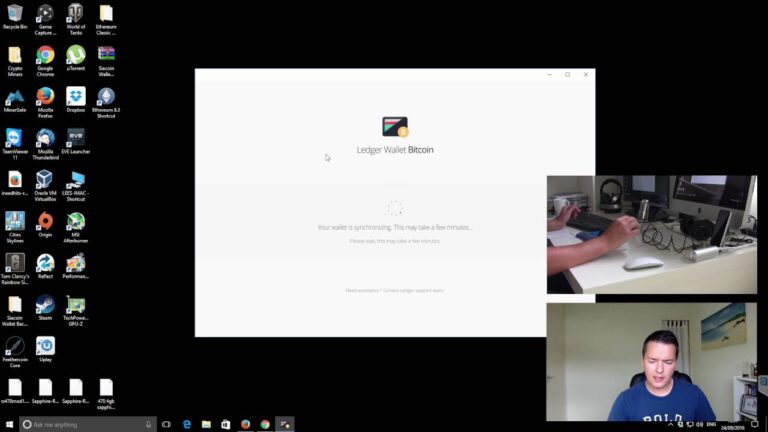Open the Dropbox desktop shortcut

(76, 97)
